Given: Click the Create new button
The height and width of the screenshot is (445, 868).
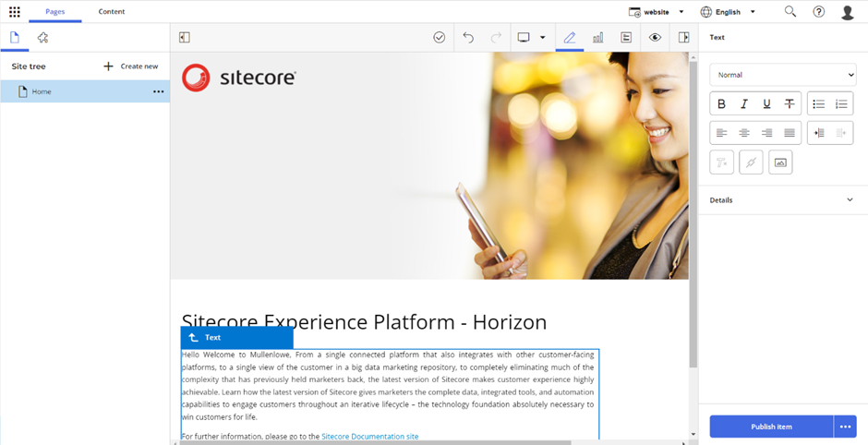Looking at the screenshot, I should click(x=130, y=66).
